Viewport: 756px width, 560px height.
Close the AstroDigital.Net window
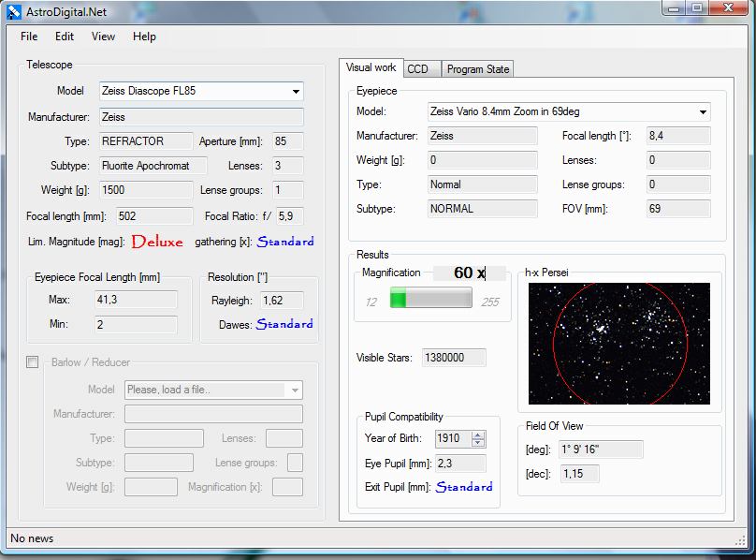tap(729, 8)
